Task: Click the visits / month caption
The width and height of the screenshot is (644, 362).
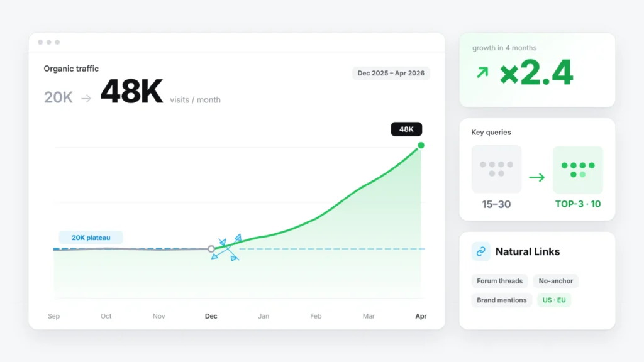Action: (x=195, y=100)
